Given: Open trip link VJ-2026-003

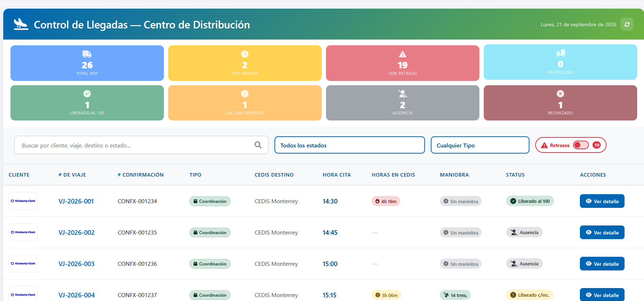Looking at the screenshot, I should click(77, 264).
